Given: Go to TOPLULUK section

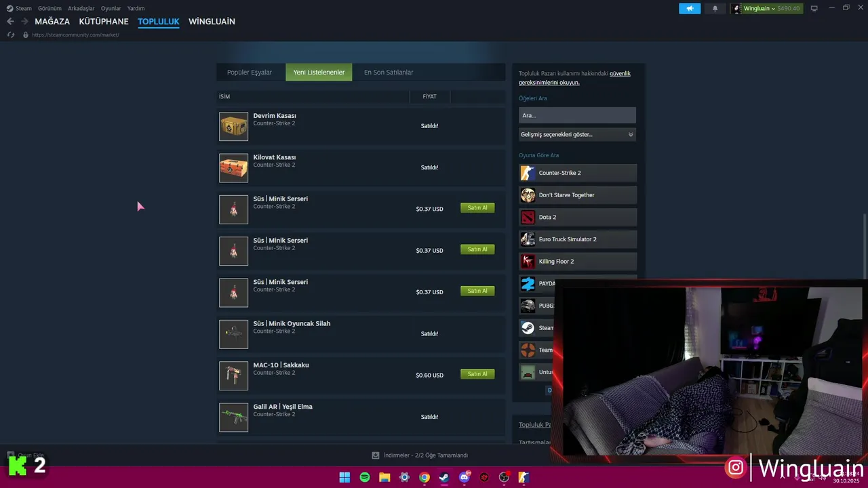Looking at the screenshot, I should coord(159,22).
